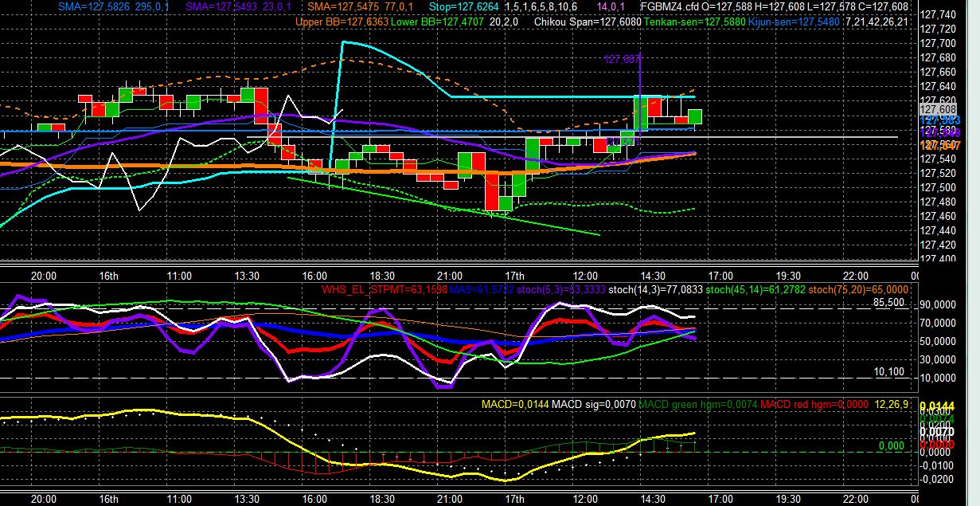Click 90,0000 on the stochastic axis
The width and height of the screenshot is (980, 506).
939,304
